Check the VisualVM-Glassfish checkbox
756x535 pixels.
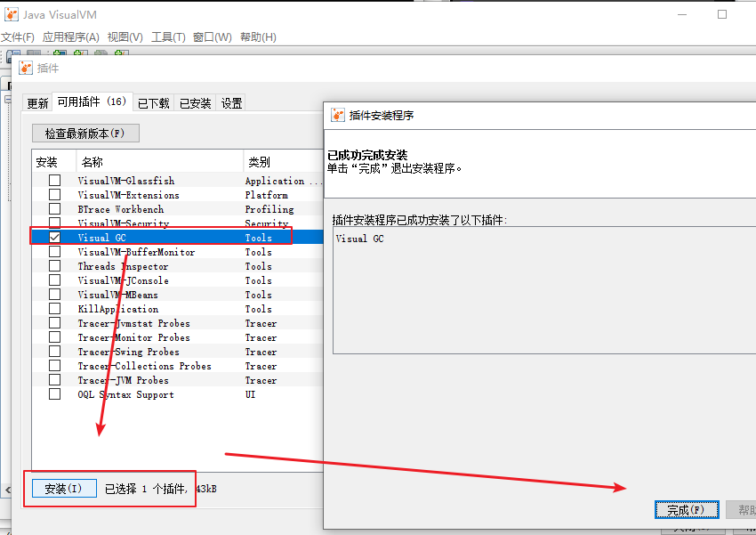[x=55, y=181]
